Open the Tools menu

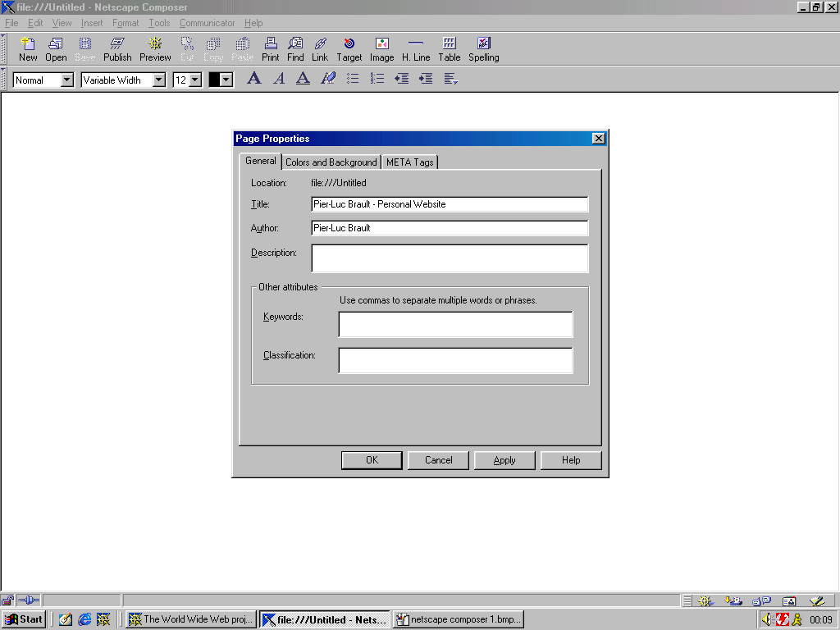159,23
